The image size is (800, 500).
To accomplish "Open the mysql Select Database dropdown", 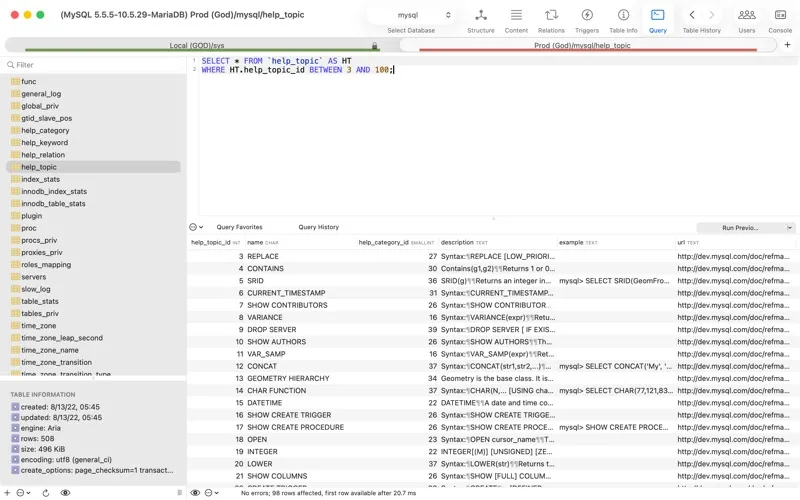I will click(411, 15).
